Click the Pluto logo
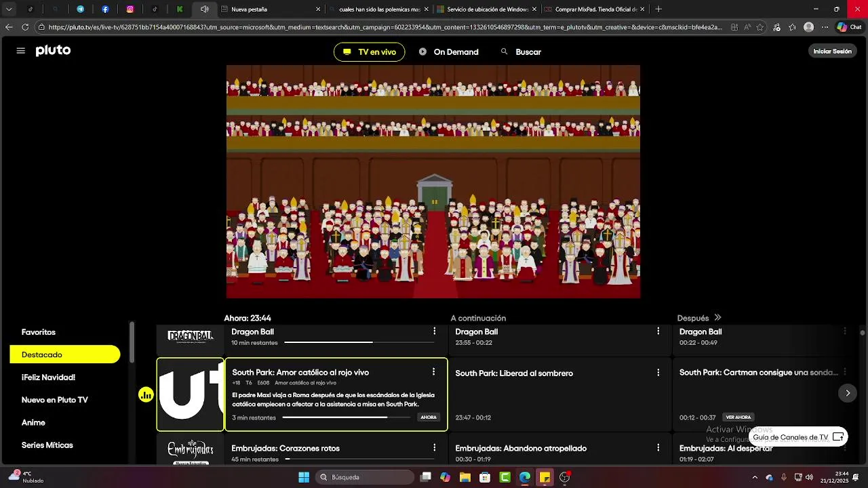 click(53, 51)
